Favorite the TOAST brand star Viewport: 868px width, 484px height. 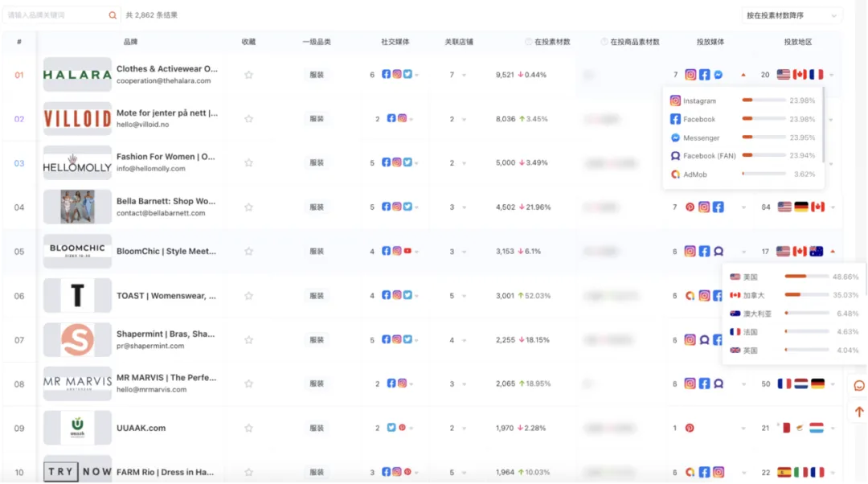248,296
